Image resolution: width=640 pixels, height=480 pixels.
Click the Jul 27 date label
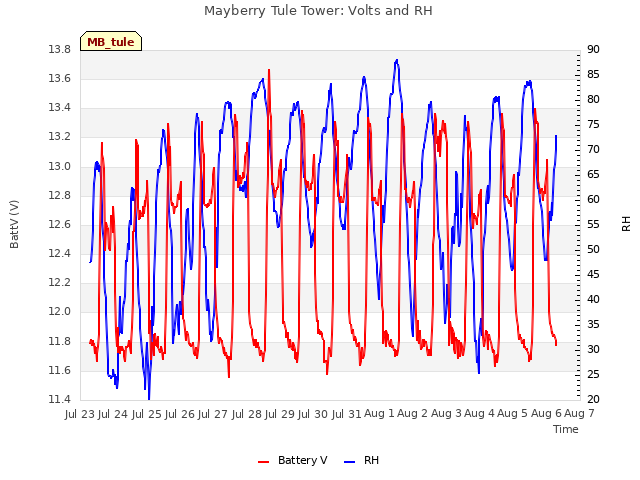coord(213,414)
